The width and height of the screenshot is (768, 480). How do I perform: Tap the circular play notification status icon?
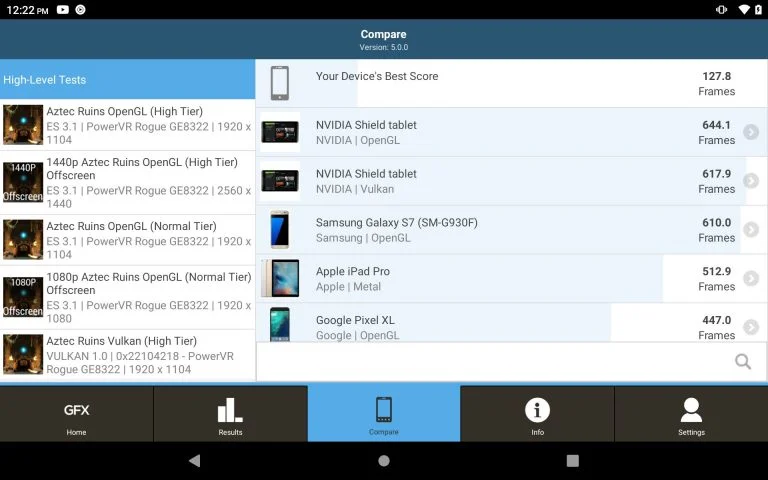(80, 9)
